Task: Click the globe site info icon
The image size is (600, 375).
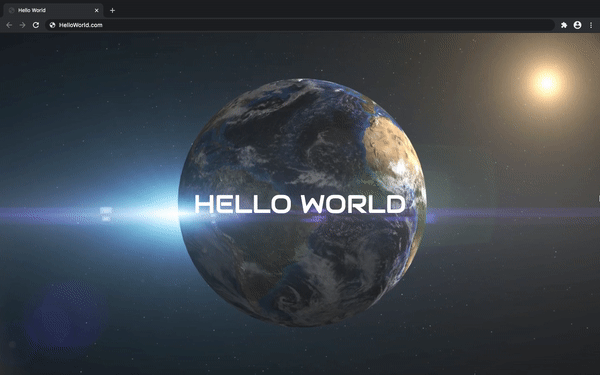Action: click(52, 25)
